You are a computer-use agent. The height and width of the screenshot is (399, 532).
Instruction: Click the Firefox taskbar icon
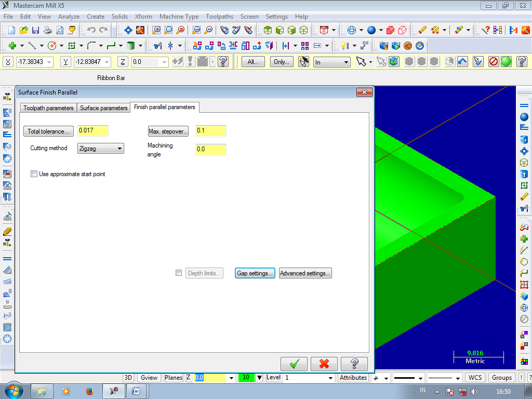pyautogui.click(x=89, y=391)
